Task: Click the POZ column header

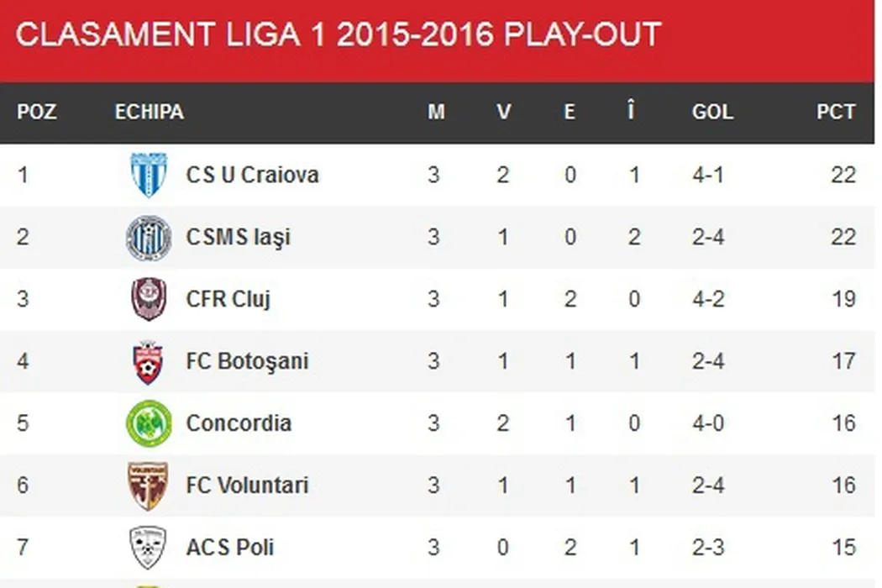Action: pos(37,112)
